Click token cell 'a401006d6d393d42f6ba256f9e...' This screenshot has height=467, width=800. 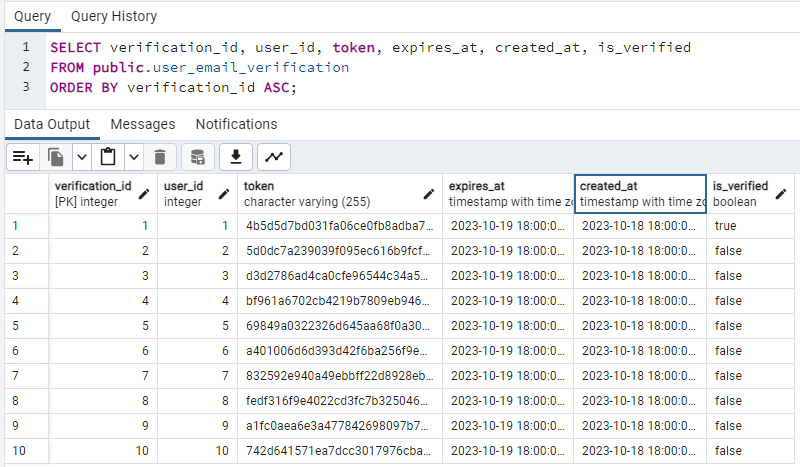[x=340, y=351]
